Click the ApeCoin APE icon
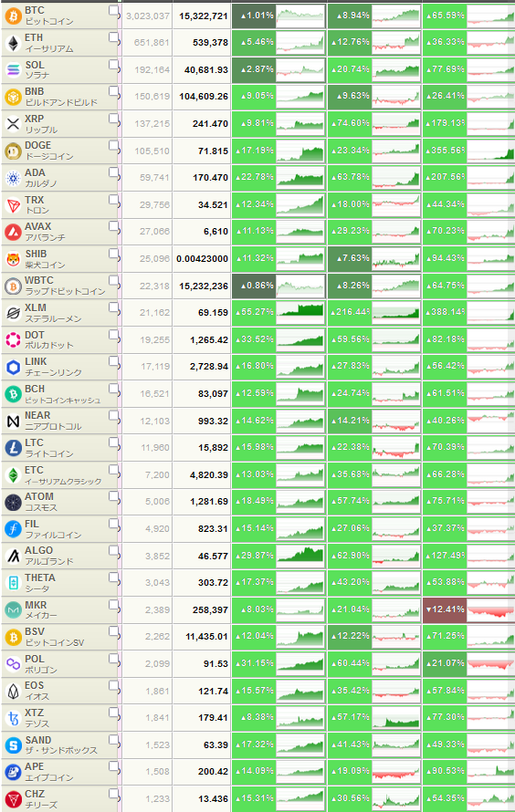515x812 pixels. coord(13,772)
